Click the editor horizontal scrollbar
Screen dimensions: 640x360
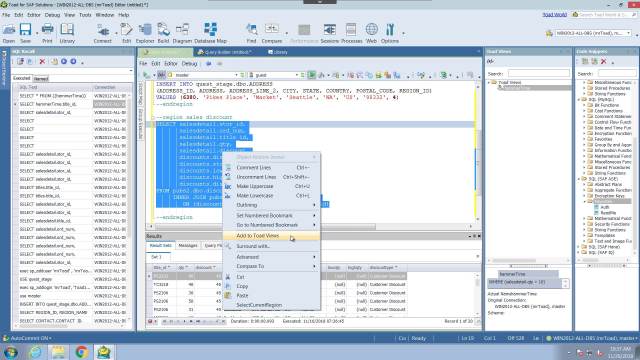tap(265, 226)
